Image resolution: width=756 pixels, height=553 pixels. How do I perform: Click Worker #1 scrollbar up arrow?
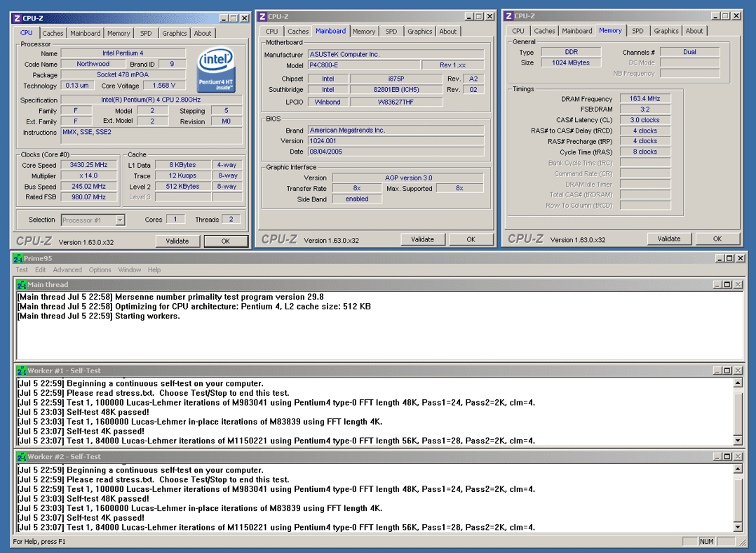(738, 383)
